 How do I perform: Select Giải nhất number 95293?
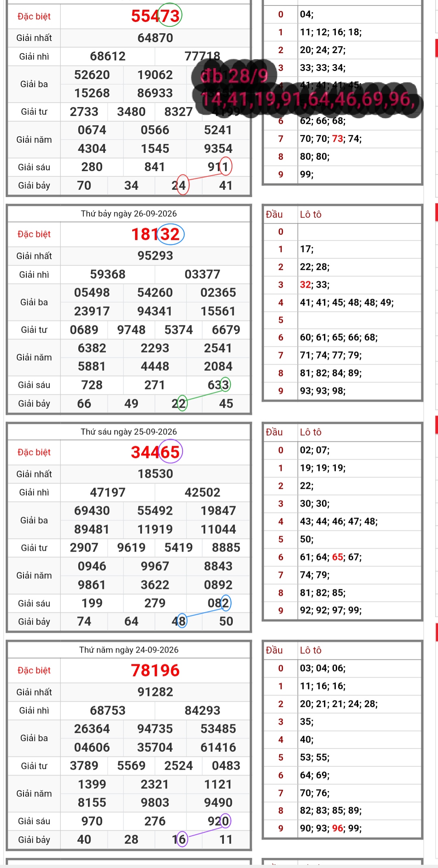tap(155, 256)
